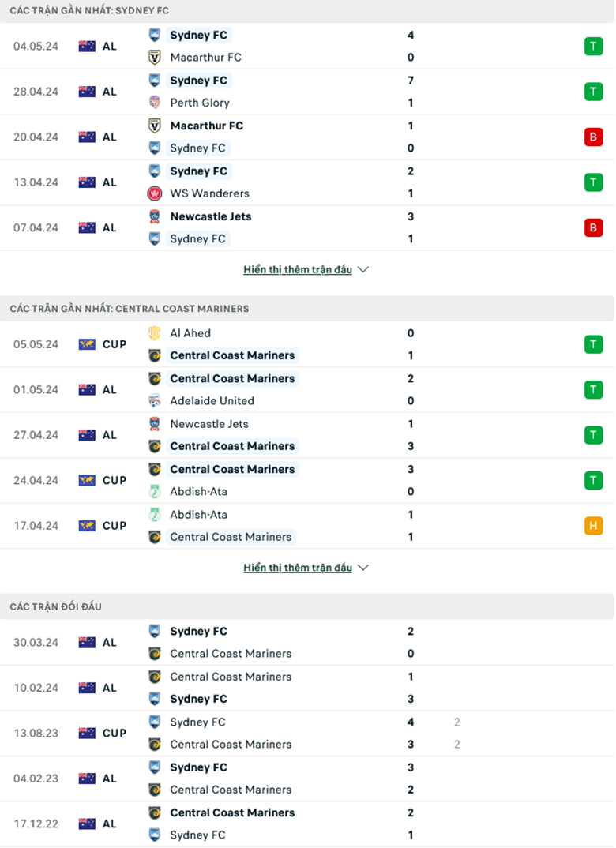Click 'Hiển thị thêm trận đấu' under Sydney FC
The height and width of the screenshot is (848, 616).
(298, 270)
